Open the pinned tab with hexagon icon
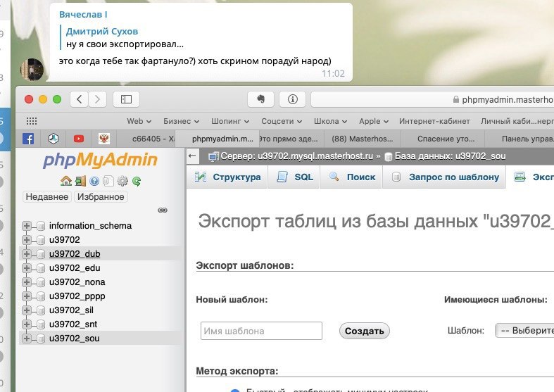 click(53, 139)
